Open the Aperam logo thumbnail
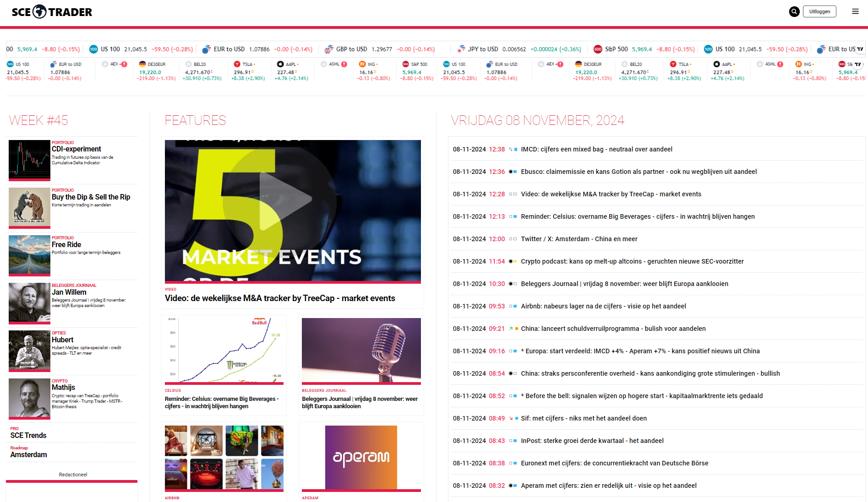The image size is (868, 502). coord(361,458)
